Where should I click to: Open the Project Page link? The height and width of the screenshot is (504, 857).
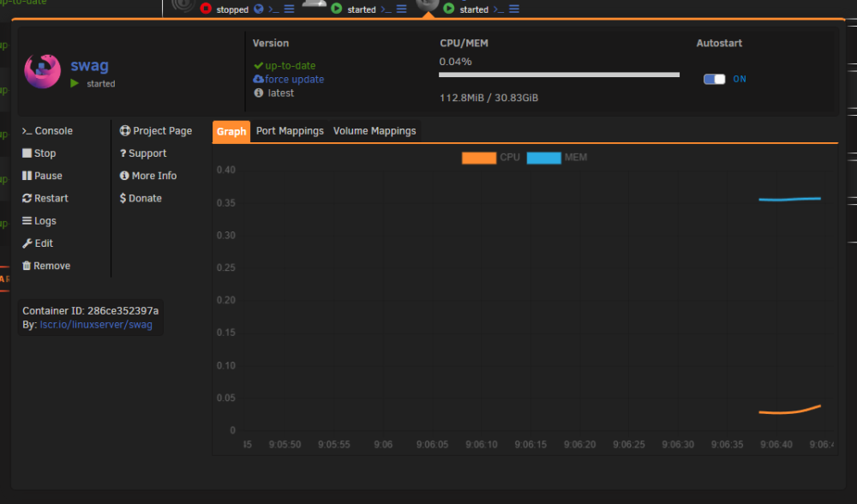156,130
